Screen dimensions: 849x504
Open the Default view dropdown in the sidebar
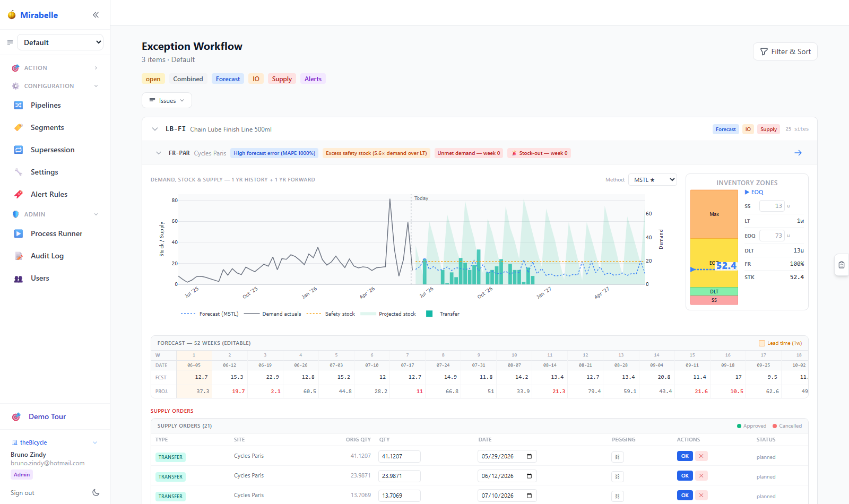60,42
